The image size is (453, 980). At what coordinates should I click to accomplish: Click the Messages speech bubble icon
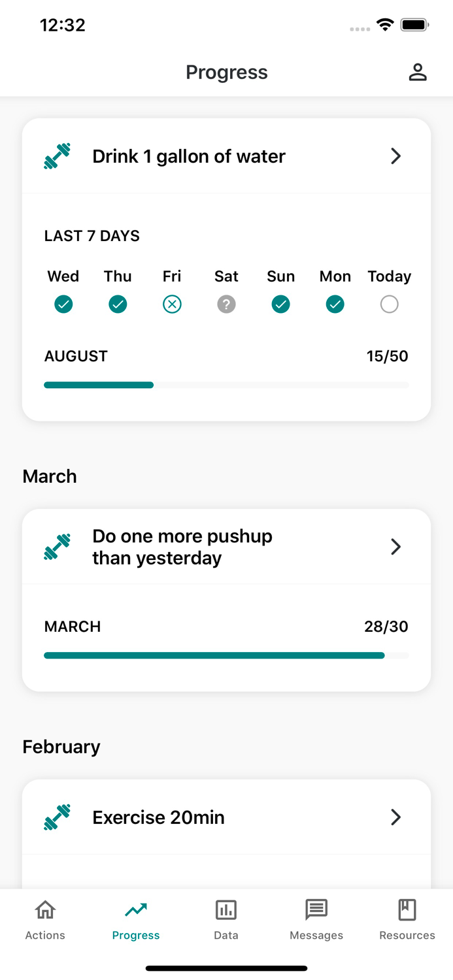click(316, 909)
